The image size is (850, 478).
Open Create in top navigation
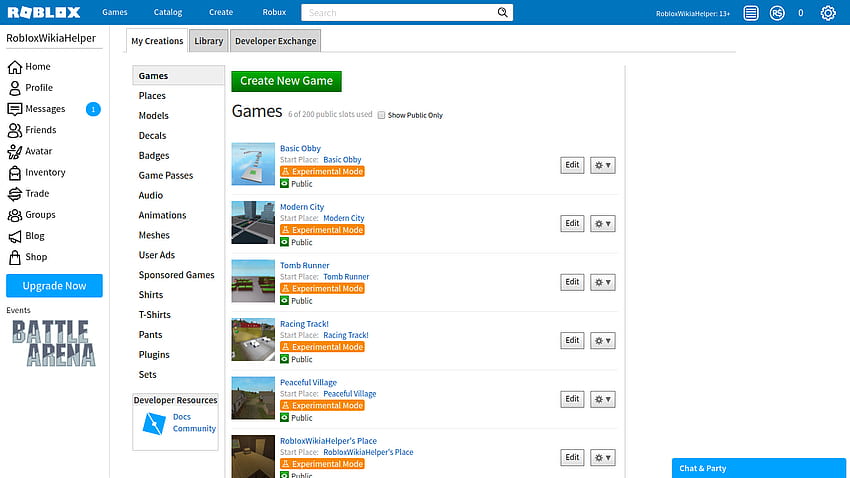[221, 12]
